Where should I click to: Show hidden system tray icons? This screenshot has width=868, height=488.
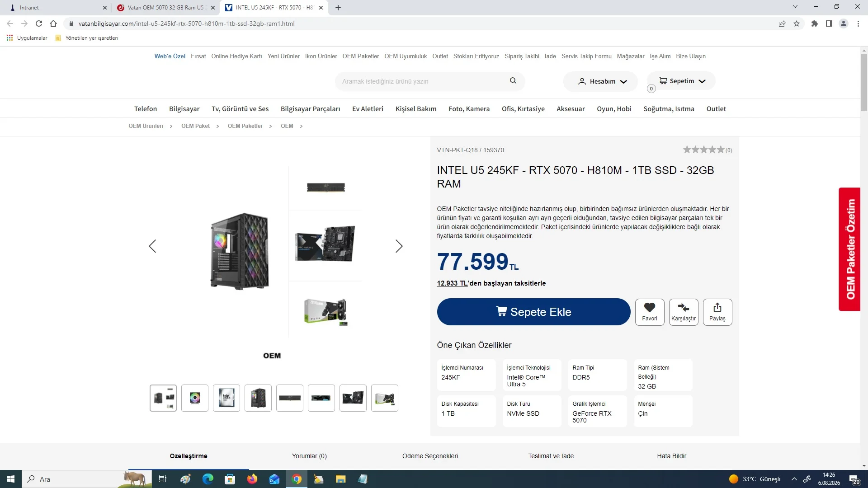pos(794,479)
